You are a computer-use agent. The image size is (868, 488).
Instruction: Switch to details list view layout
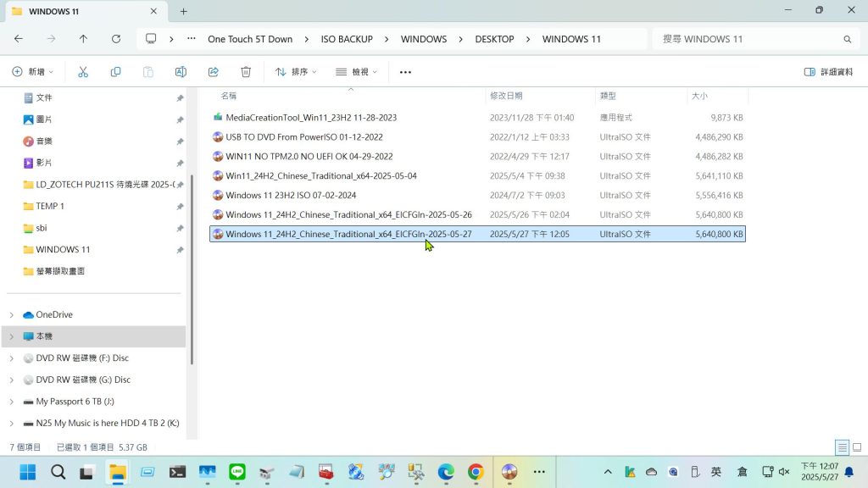[842, 447]
